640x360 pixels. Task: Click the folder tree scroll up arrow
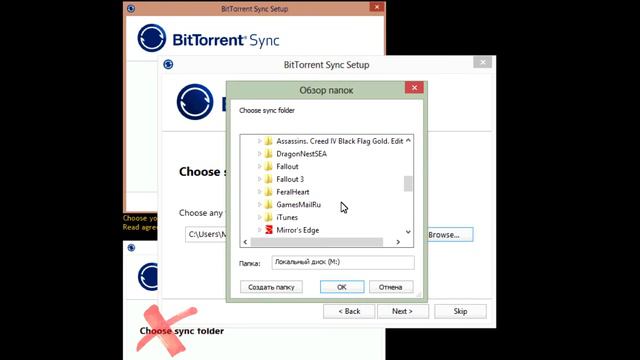(x=408, y=140)
